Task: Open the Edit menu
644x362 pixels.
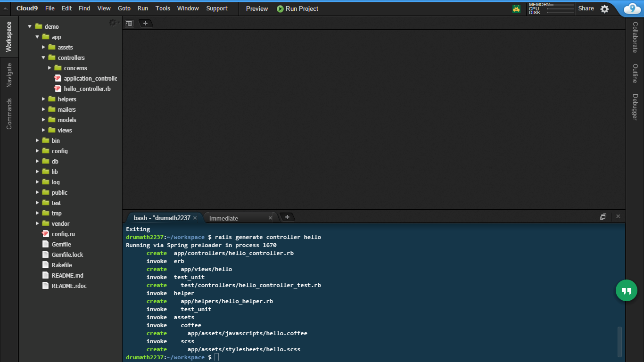Action: pos(67,8)
